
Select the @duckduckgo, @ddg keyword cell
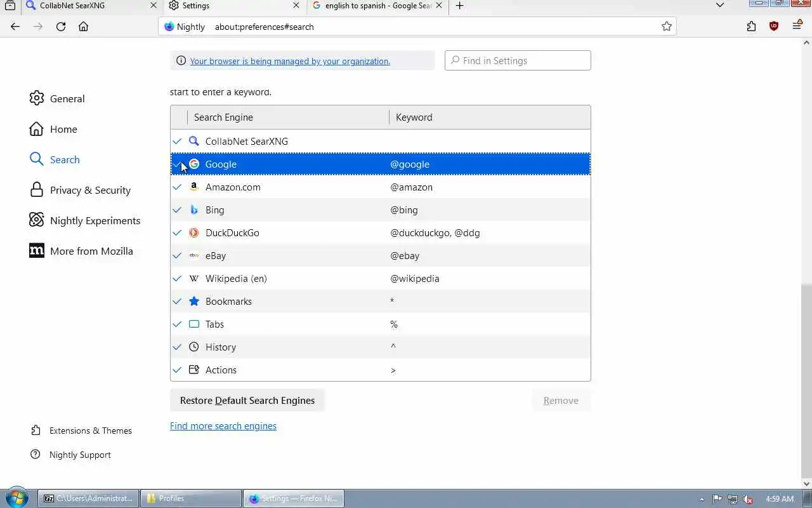(x=490, y=232)
